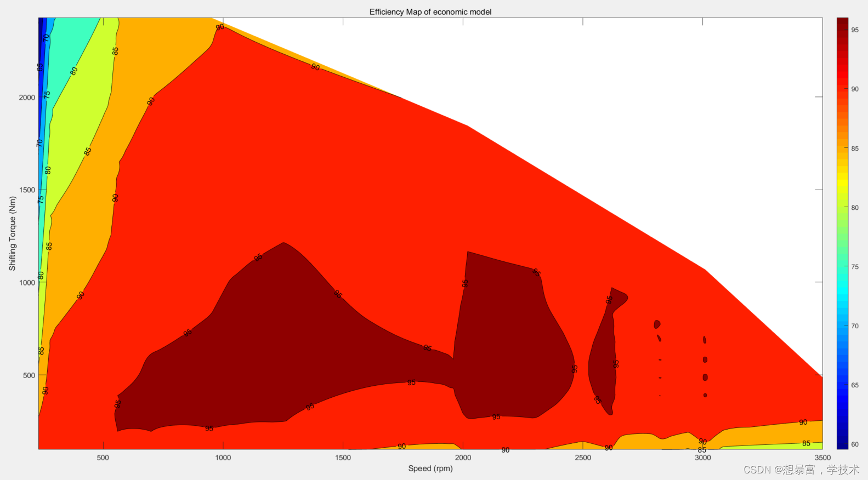Click the 3000 tick on the Speed axis
The image size is (868, 480).
(x=703, y=458)
